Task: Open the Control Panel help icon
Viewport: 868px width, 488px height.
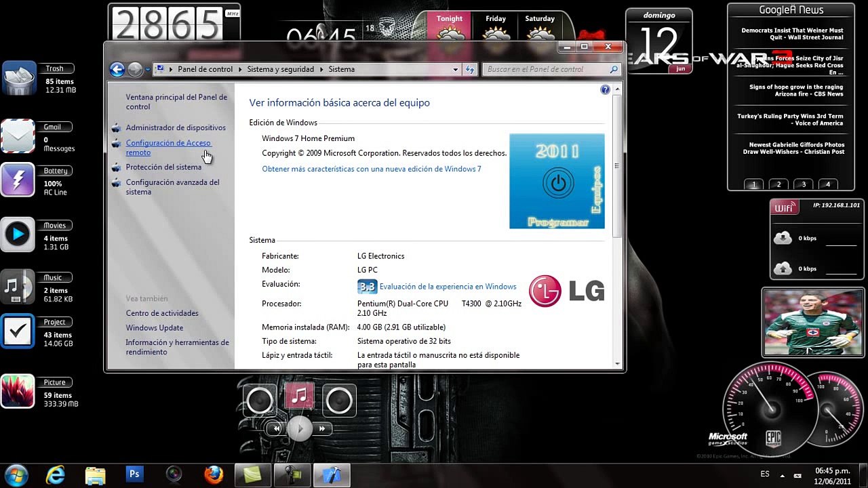Action: (605, 89)
